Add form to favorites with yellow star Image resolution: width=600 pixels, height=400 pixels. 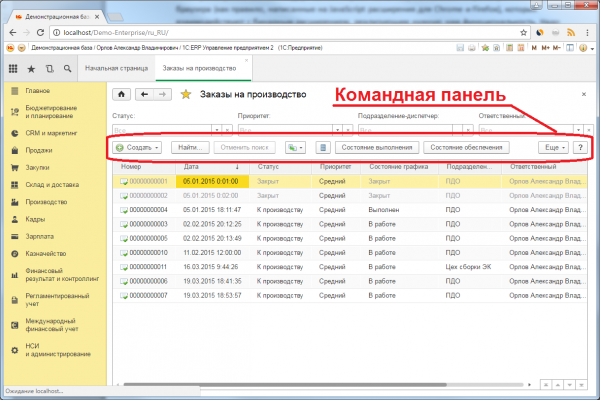[x=186, y=95]
